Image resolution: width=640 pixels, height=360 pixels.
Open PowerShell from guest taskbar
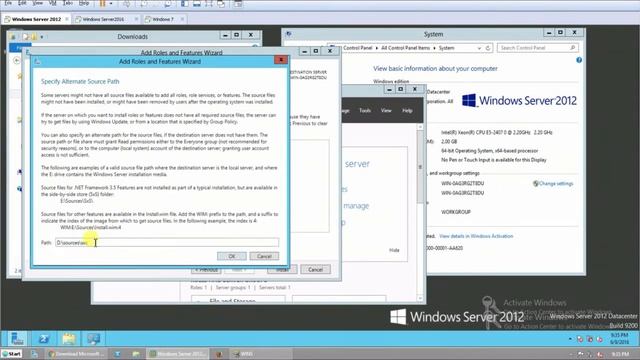43,339
